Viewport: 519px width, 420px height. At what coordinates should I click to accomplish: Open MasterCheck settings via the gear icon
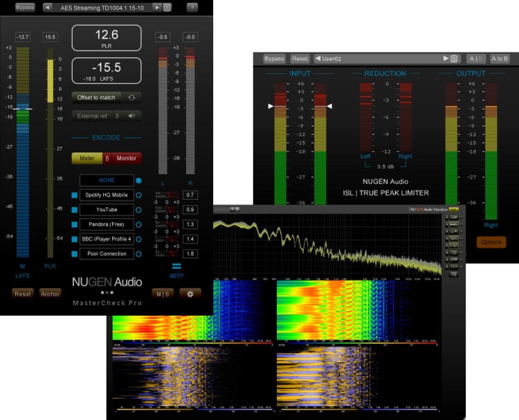click(191, 293)
